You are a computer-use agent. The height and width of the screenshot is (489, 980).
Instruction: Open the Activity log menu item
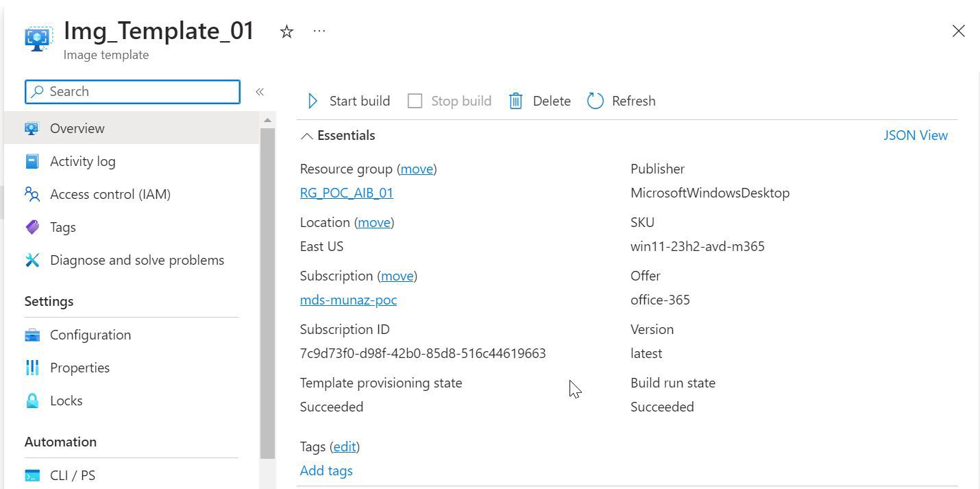pos(82,161)
